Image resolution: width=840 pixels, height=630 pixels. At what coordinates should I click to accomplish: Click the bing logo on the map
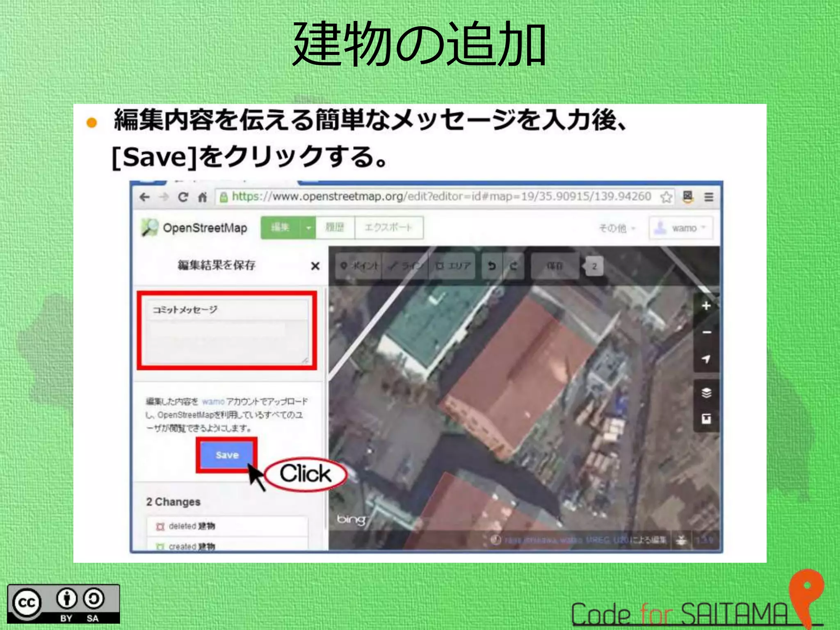point(351,520)
